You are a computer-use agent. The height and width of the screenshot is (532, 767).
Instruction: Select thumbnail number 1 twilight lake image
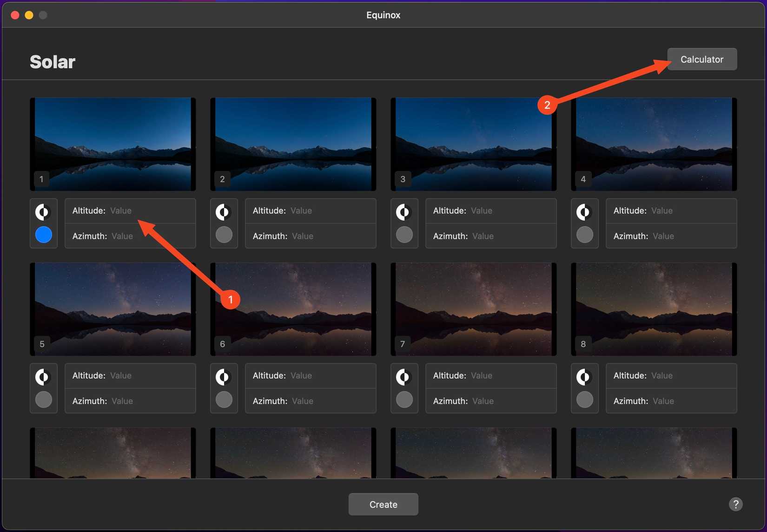coord(113,144)
